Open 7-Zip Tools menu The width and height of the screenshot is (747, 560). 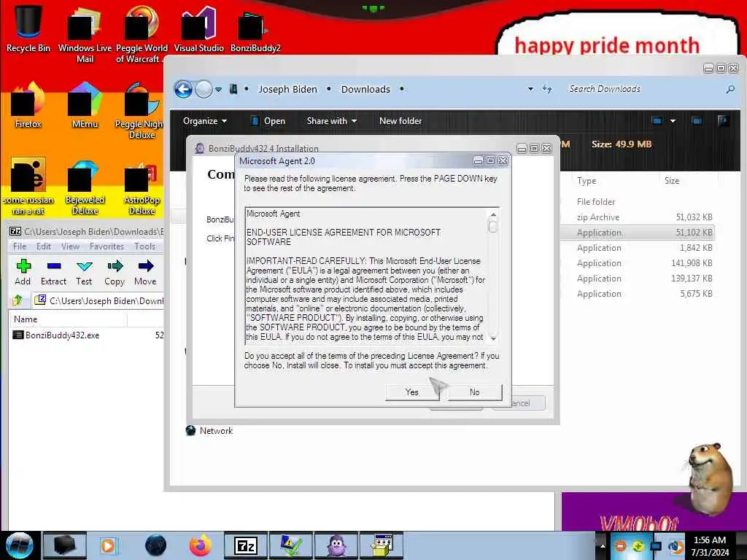(145, 246)
